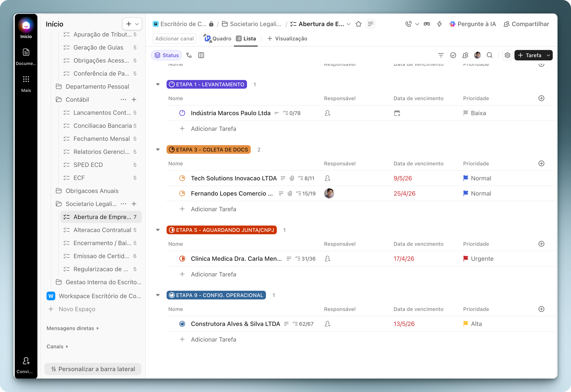The width and height of the screenshot is (571, 392).
Task: Add a new Visualização tab
Action: pos(287,38)
